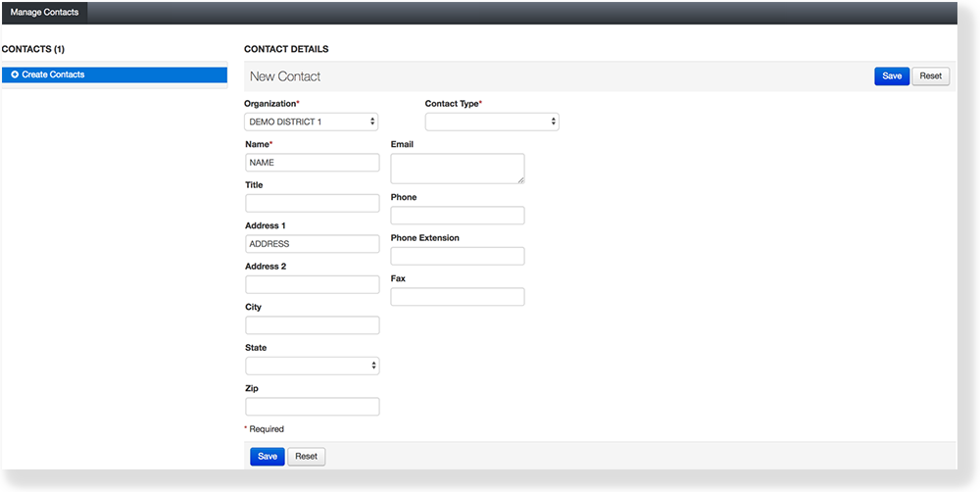Focus the Fax input field
980x492 pixels.
click(x=457, y=297)
